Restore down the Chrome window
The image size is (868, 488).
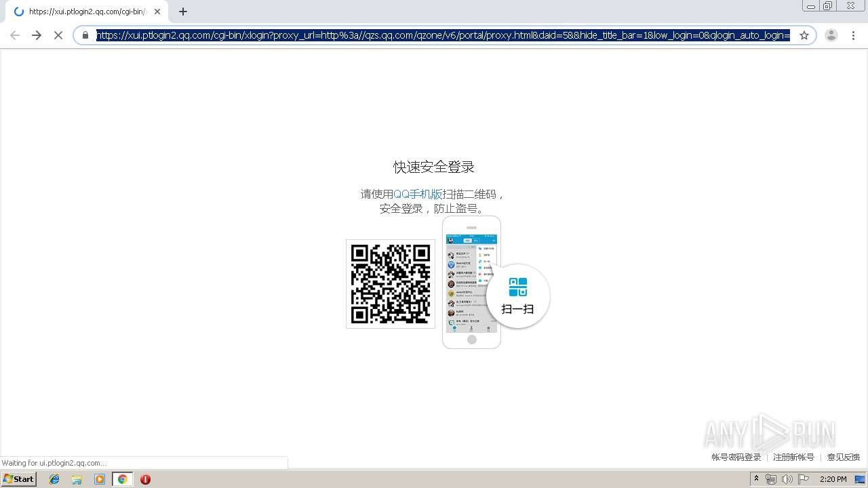pos(828,6)
